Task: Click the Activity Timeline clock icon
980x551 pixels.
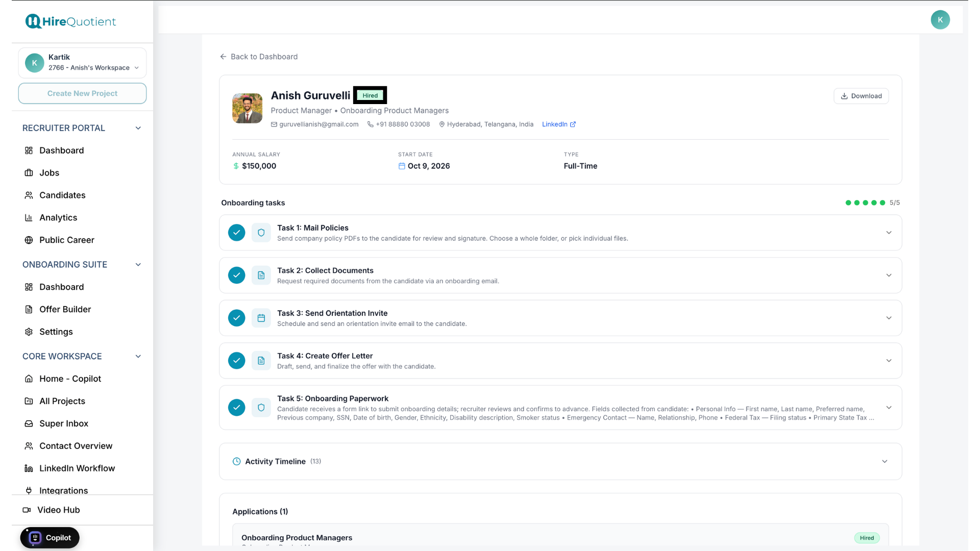Action: pyautogui.click(x=236, y=462)
